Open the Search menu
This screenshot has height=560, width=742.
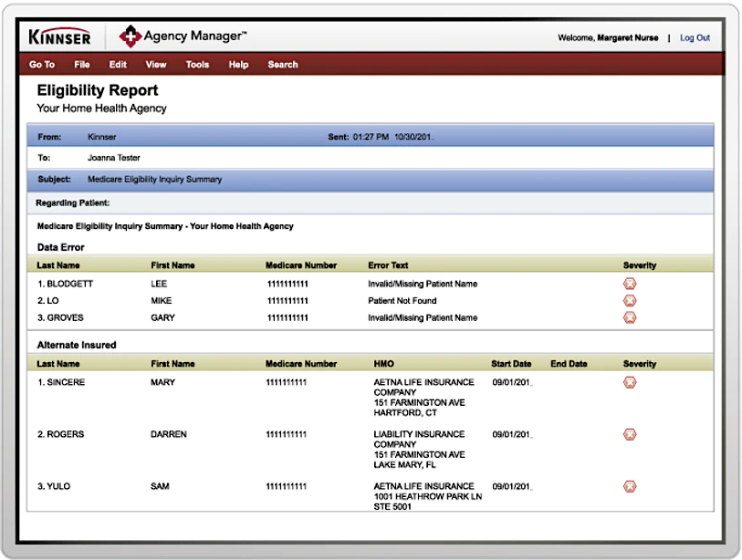tap(283, 65)
